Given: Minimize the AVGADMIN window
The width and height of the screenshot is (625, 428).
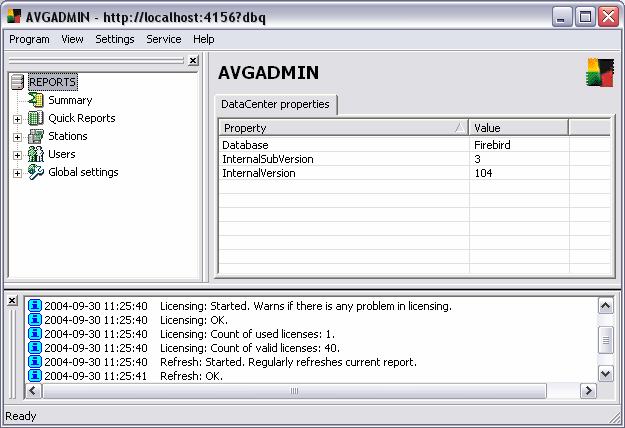Looking at the screenshot, I should [x=562, y=17].
